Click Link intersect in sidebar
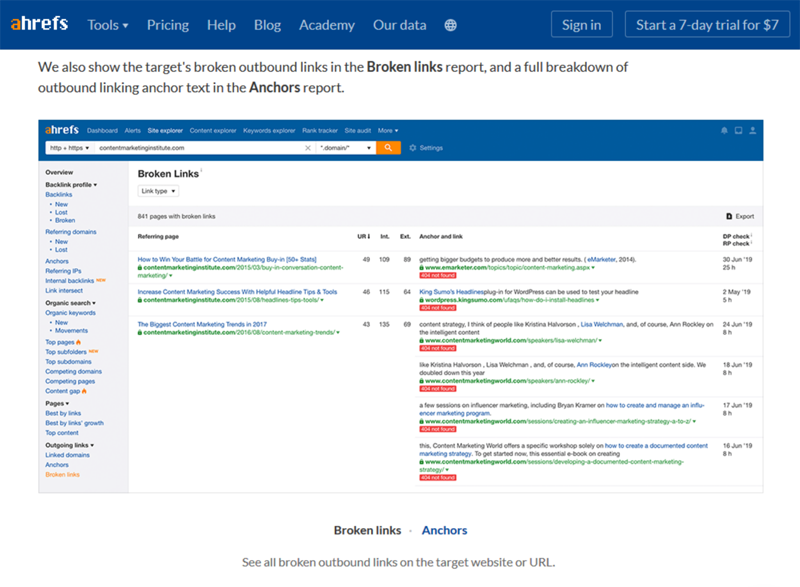This screenshot has width=800, height=587. tap(64, 291)
